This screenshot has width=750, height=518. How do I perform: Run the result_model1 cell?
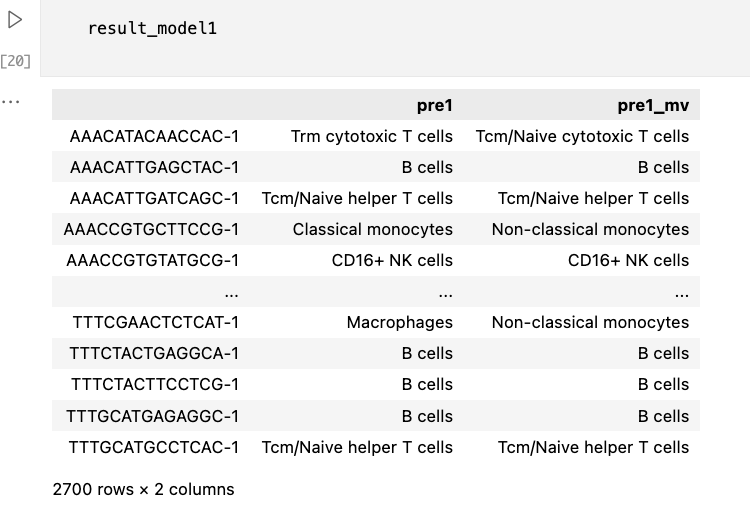pos(15,20)
